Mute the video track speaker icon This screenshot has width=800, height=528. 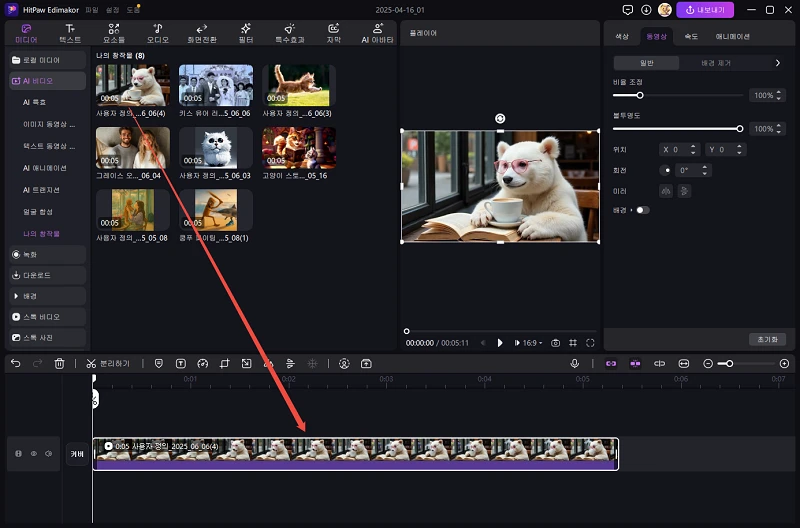pyautogui.click(x=47, y=454)
